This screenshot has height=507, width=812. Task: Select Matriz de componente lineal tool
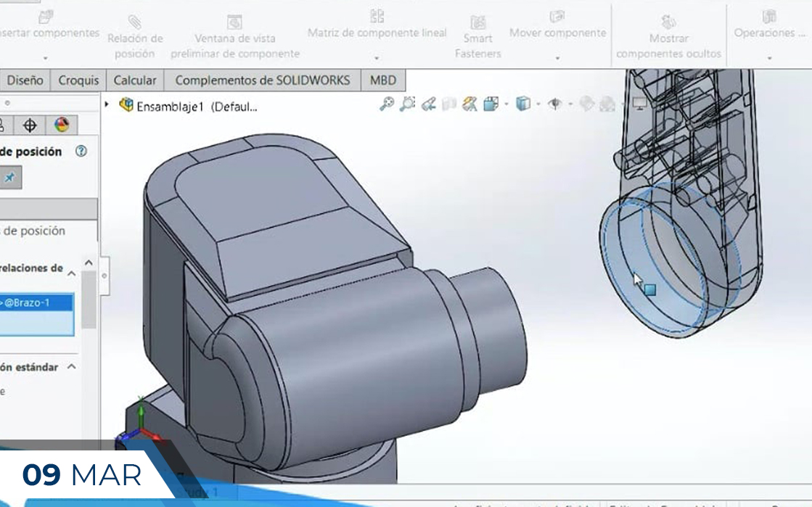[x=377, y=25]
